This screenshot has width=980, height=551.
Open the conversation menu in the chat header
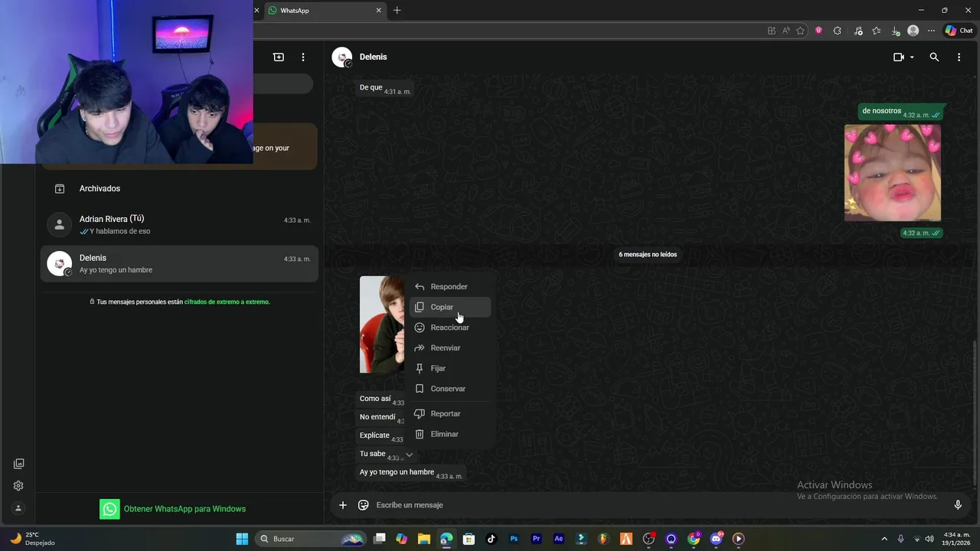(x=959, y=57)
